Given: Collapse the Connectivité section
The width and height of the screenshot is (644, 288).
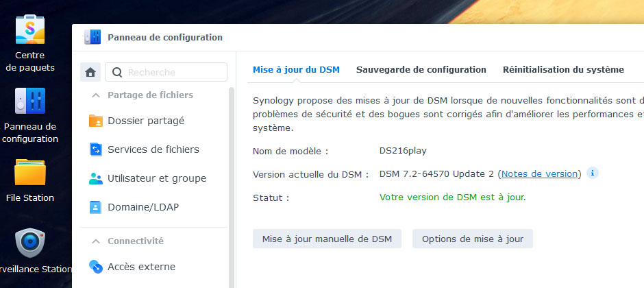Looking at the screenshot, I should coord(96,241).
